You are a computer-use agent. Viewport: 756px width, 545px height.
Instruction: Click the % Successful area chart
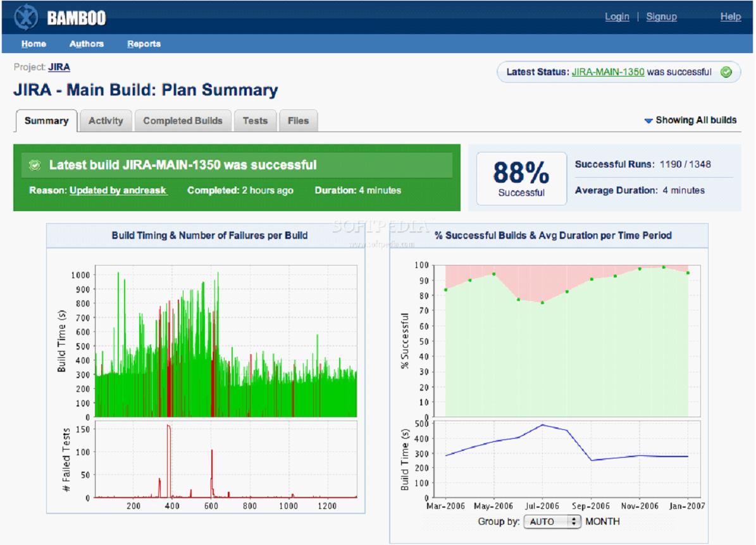click(567, 341)
